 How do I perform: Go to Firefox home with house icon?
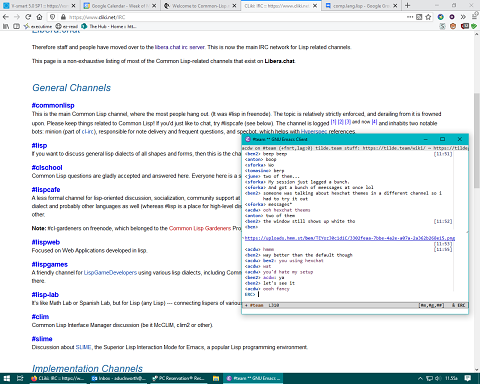click(39, 17)
